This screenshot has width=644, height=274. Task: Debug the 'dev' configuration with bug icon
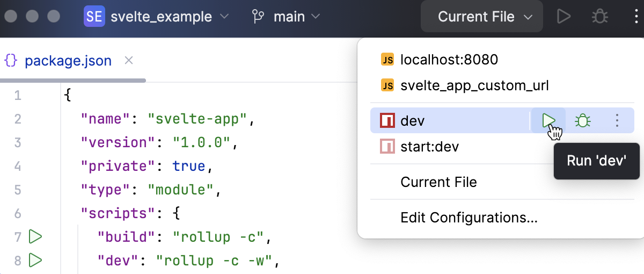tap(583, 121)
